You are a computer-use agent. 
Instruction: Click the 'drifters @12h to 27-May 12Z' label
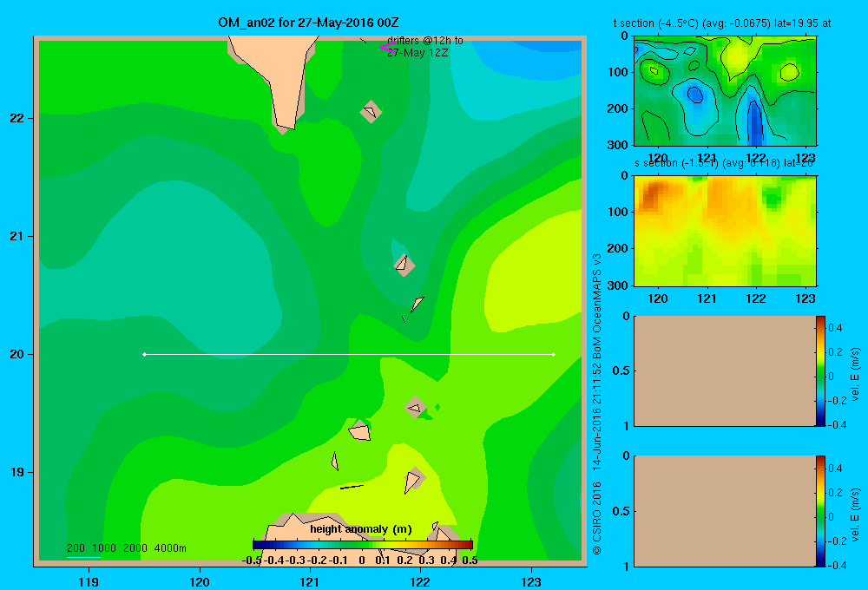[425, 47]
